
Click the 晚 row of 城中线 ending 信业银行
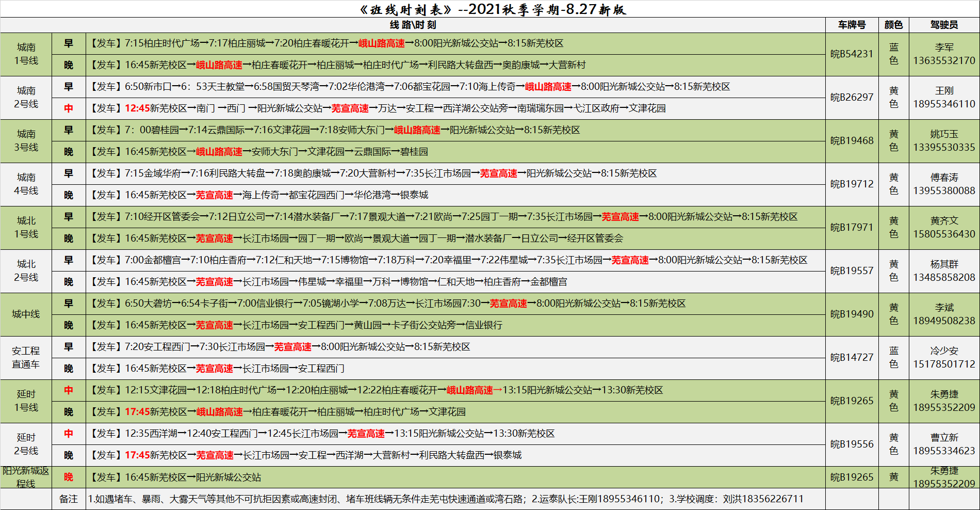tap(455, 325)
